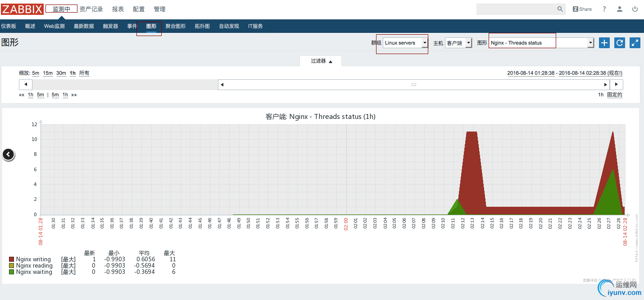Click the search magnifier icon

560,9
